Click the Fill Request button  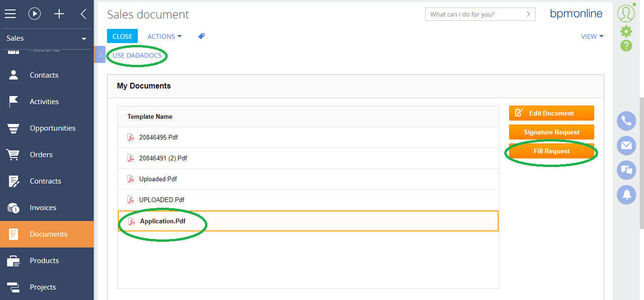click(x=551, y=151)
